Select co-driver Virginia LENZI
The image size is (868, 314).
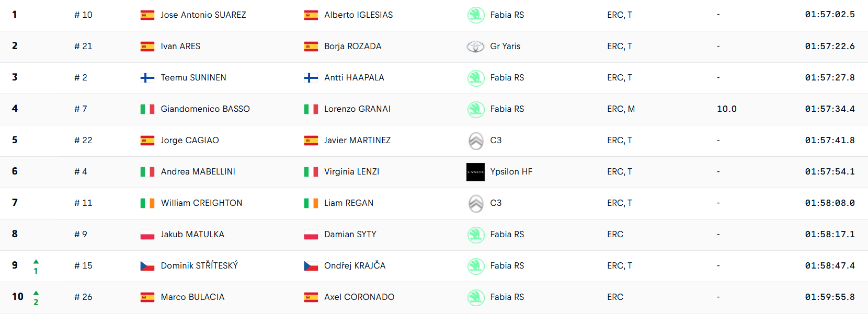coord(351,172)
